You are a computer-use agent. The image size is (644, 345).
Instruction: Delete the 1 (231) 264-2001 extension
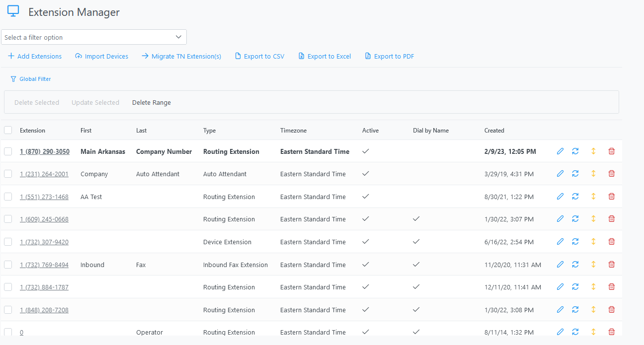pos(612,174)
